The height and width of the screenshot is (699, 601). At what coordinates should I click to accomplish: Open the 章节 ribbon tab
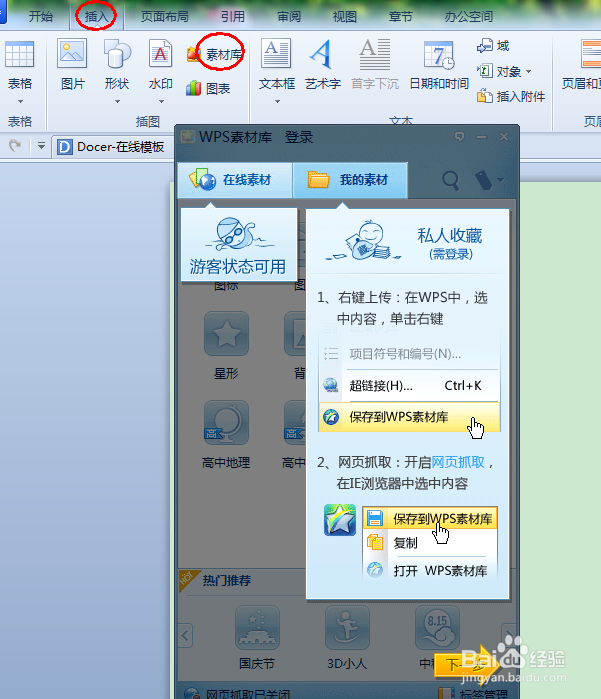pyautogui.click(x=400, y=17)
